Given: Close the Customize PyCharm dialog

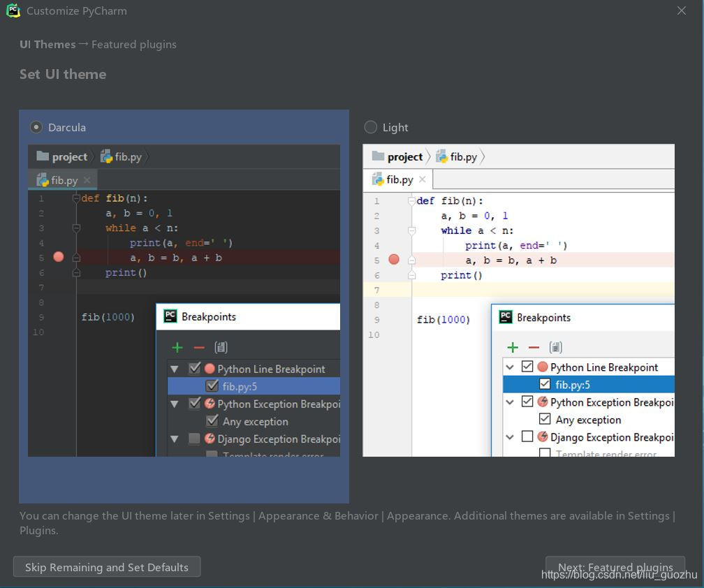Looking at the screenshot, I should 681,10.
